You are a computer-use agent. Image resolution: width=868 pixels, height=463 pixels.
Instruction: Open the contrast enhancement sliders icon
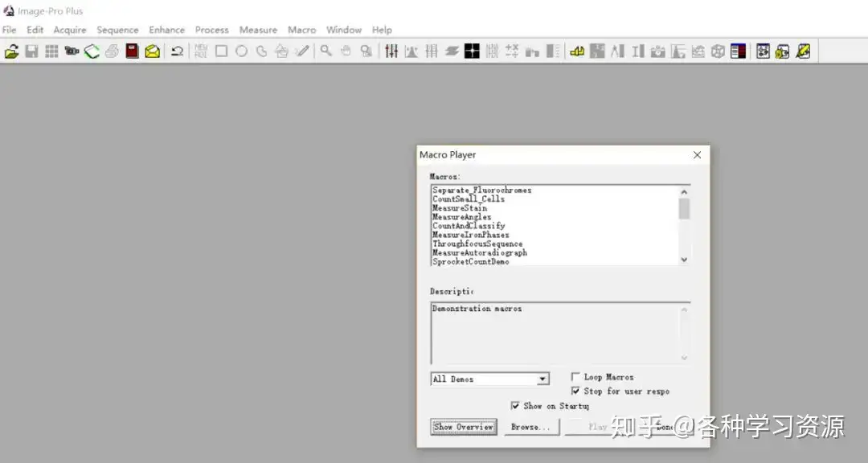click(x=391, y=51)
